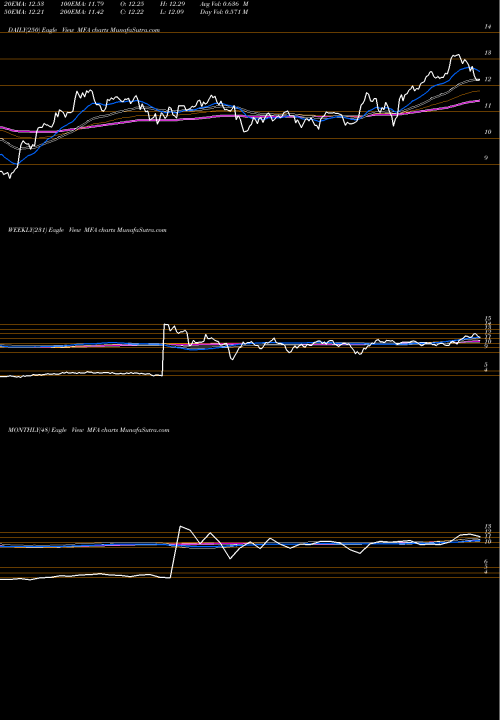Screen dimensions: 500x720
Task: Click the Avg Vol 0.686 M label
Action: tap(224, 3)
